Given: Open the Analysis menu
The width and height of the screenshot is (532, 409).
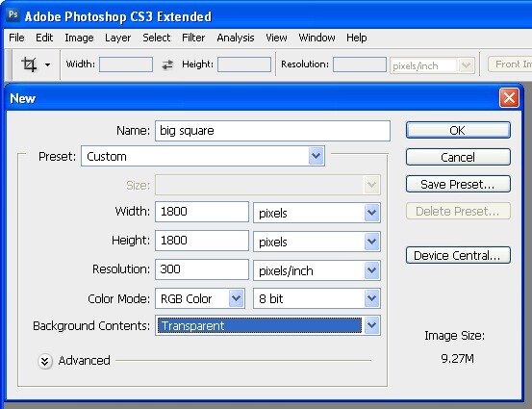Looking at the screenshot, I should [236, 38].
